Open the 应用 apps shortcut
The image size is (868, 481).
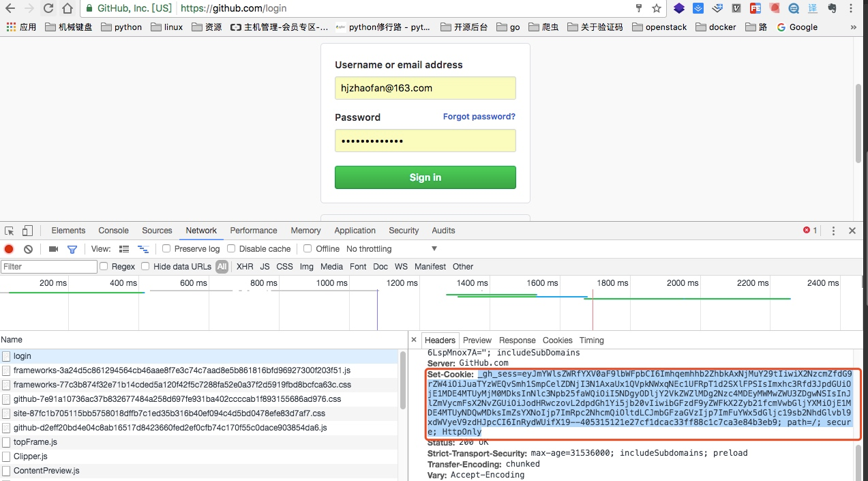click(22, 27)
